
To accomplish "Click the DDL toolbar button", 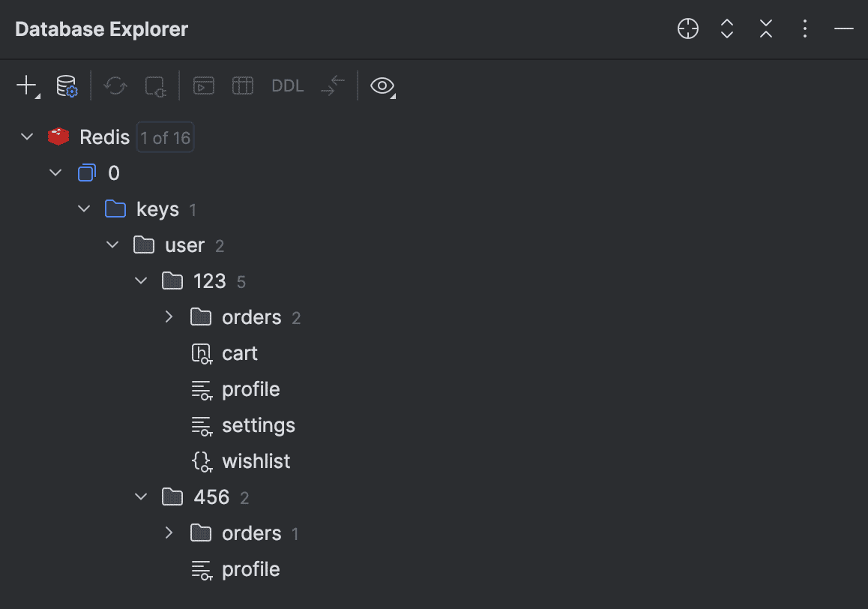I will coord(288,85).
